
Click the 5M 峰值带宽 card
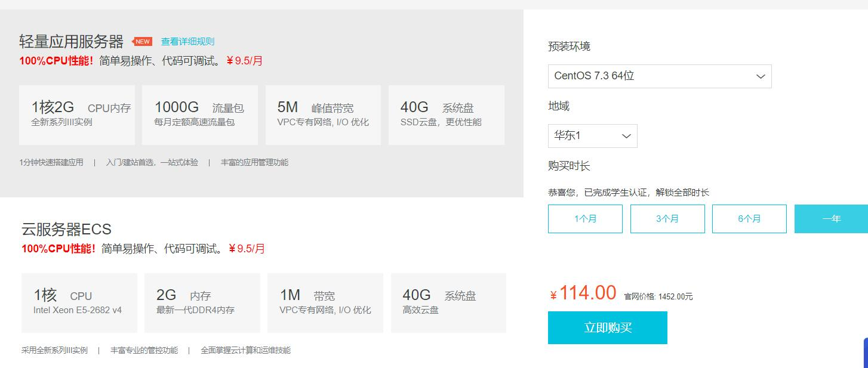coord(323,115)
